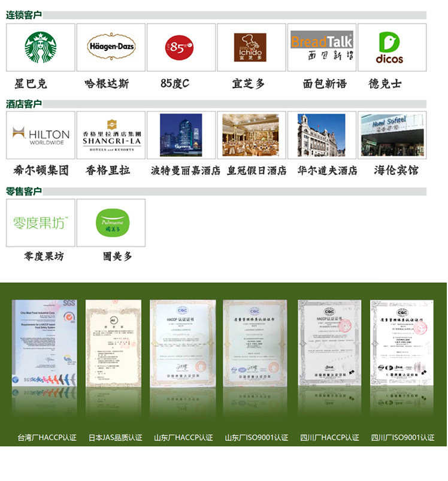Click the 面包新语 caption
Screen dimensions: 448x481
pyautogui.click(x=325, y=83)
